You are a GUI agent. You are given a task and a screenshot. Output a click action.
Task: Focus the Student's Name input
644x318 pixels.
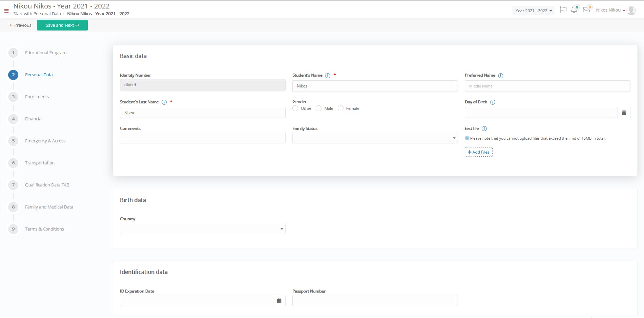coord(375,86)
